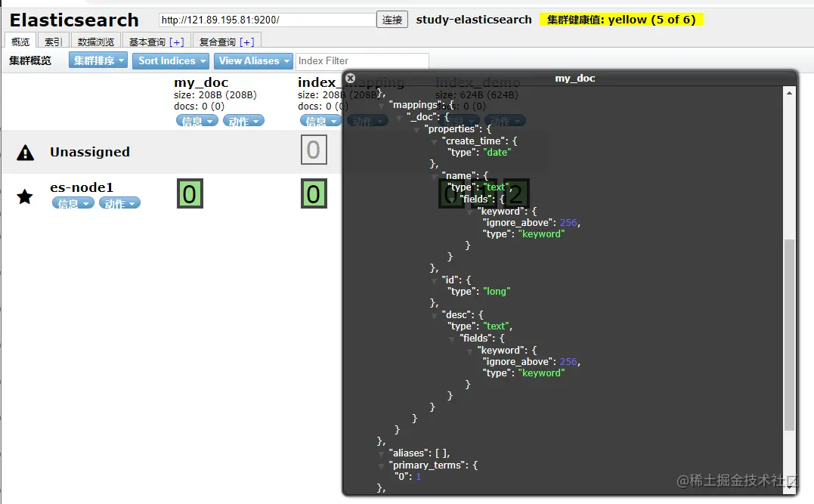Open the es-node1 信息 dropdown

[x=73, y=203]
